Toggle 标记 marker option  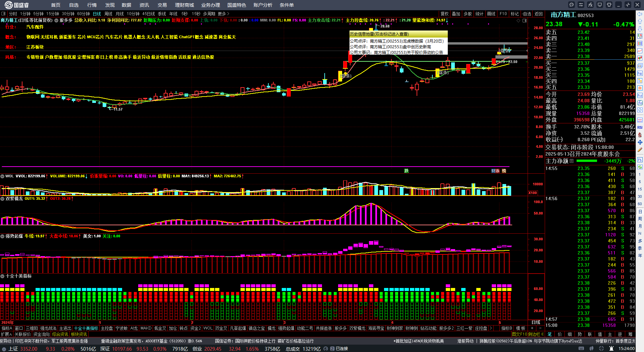[x=515, y=14]
